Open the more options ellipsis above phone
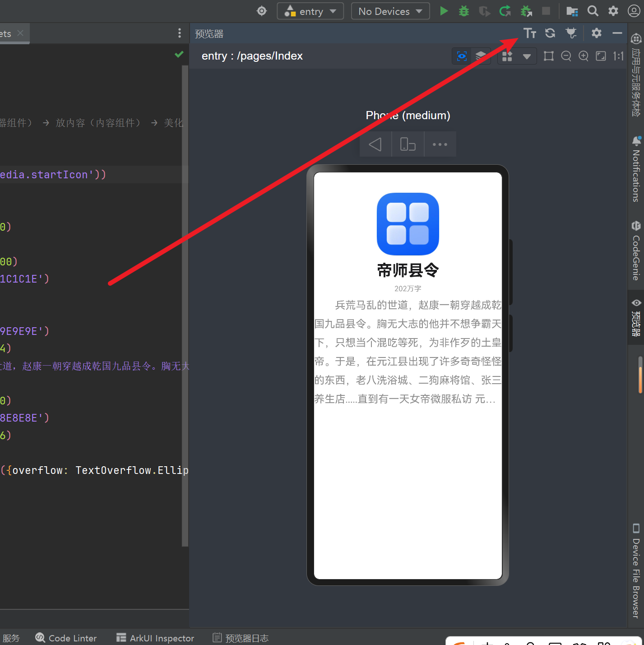Image resolution: width=644 pixels, height=645 pixels. pyautogui.click(x=440, y=144)
